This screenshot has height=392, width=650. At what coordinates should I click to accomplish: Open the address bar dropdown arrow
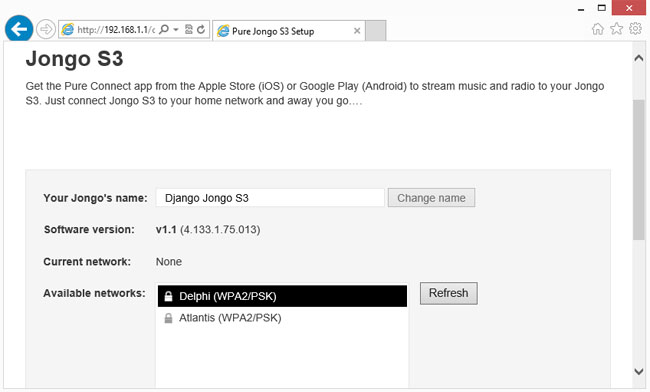[176, 29]
